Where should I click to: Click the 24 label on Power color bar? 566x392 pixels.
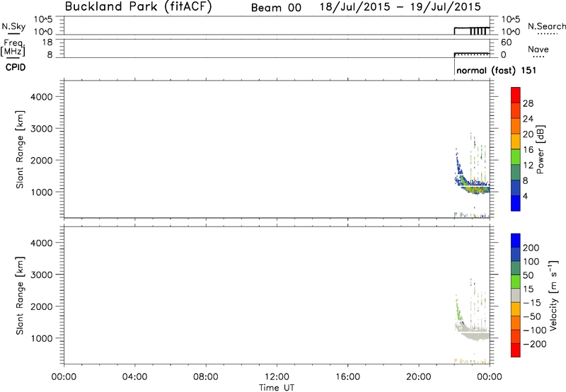[x=528, y=119]
